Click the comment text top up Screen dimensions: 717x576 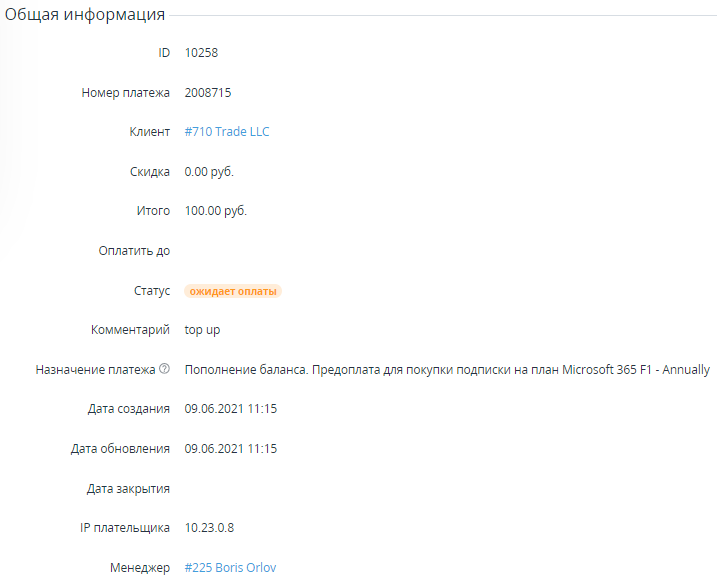click(202, 330)
